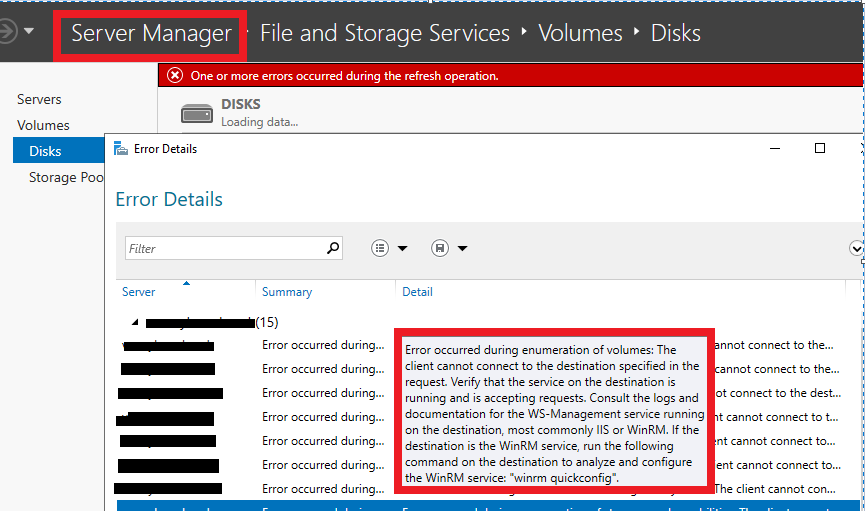
Task: Maximize the Error Details window
Action: (820, 148)
